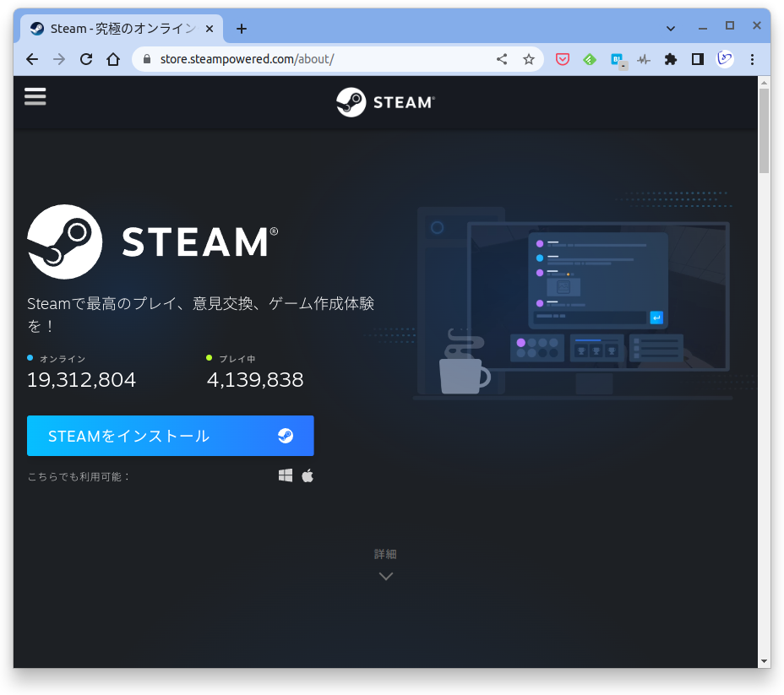
Task: Click the 詳細 details label
Action: (x=385, y=554)
